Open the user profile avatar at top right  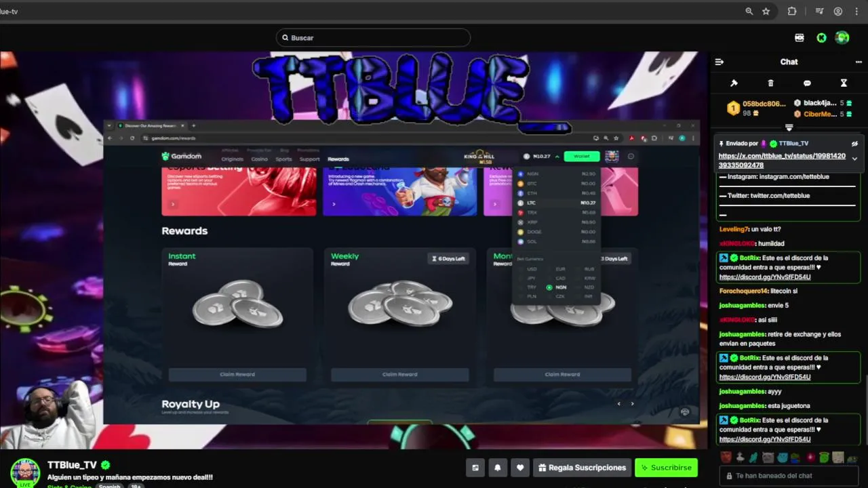click(842, 38)
